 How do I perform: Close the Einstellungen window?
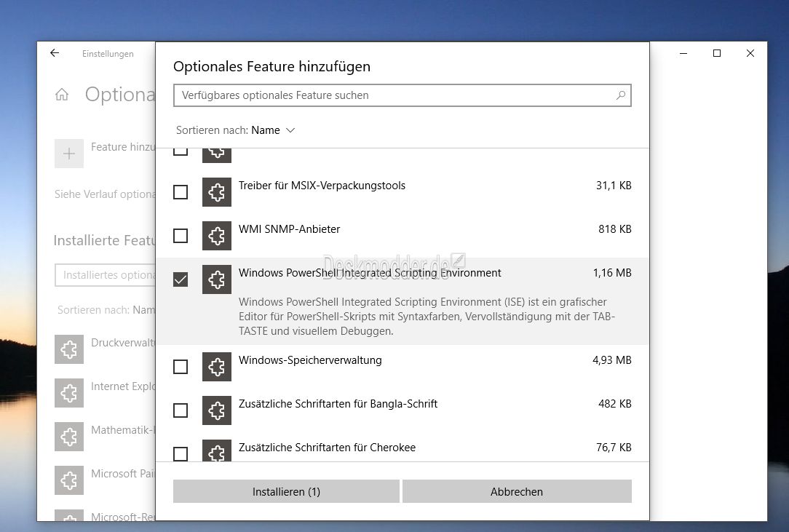pyautogui.click(x=750, y=53)
